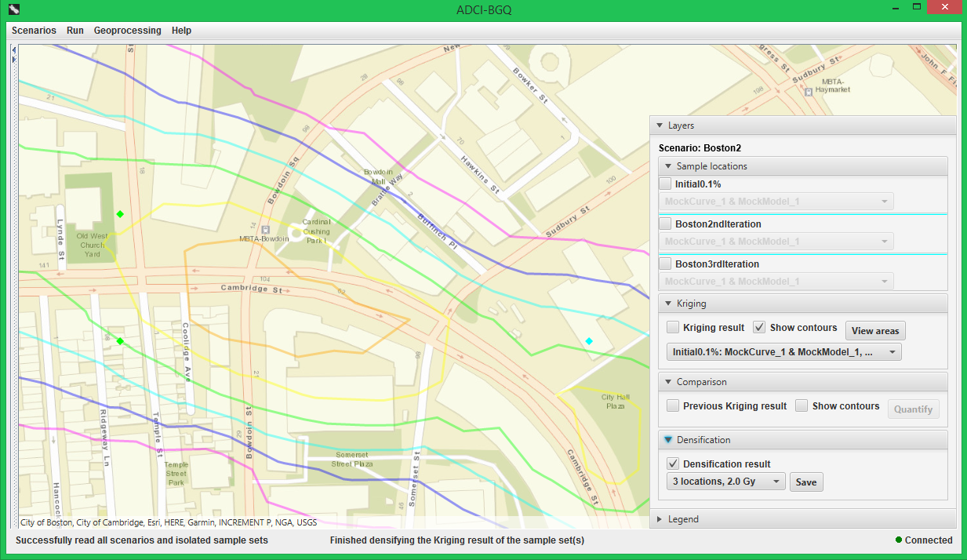This screenshot has height=560, width=967.
Task: Click the Lynde St street label
Action: [61, 238]
